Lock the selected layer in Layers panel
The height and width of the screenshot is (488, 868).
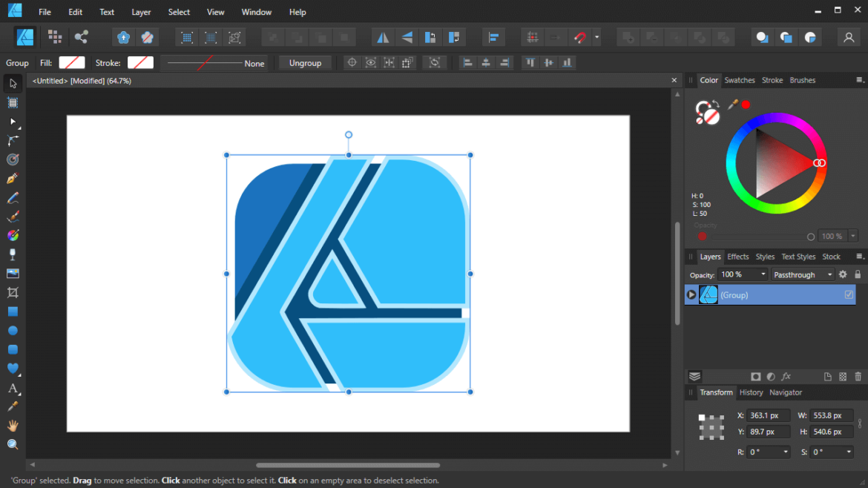pos(858,274)
